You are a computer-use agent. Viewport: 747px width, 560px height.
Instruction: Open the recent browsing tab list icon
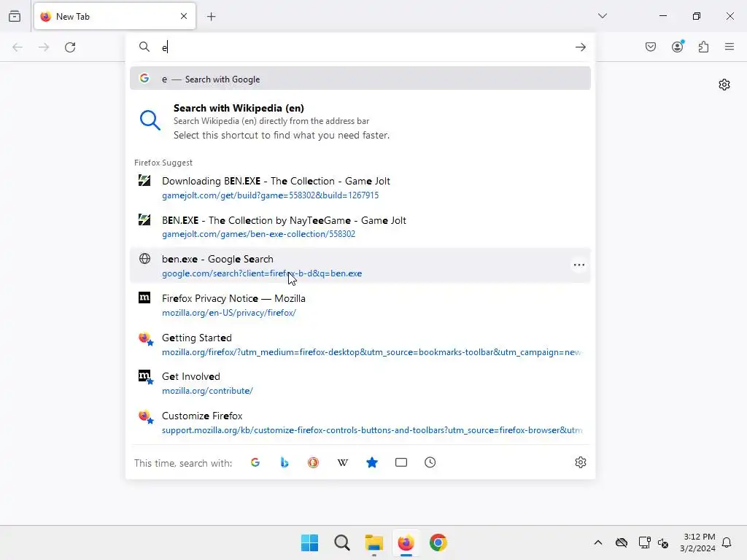pyautogui.click(x=15, y=16)
